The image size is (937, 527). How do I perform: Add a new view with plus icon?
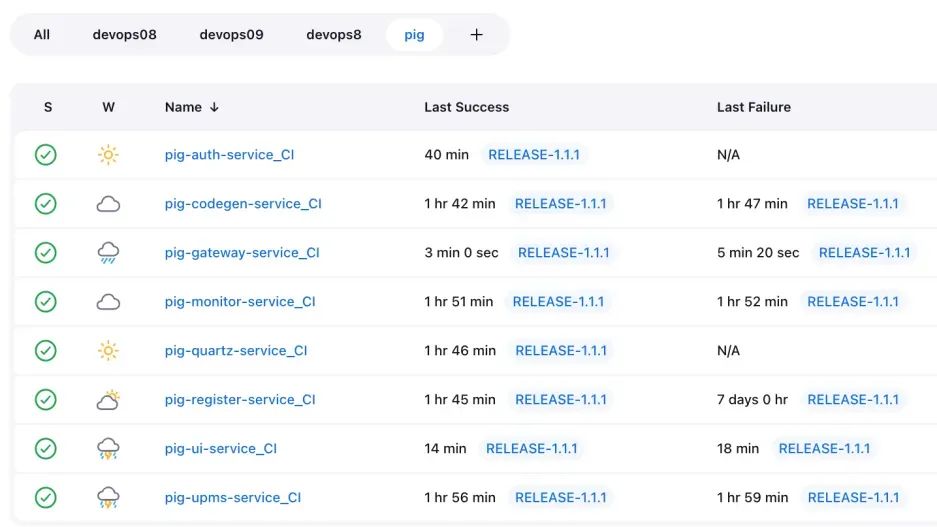pyautogui.click(x=476, y=35)
